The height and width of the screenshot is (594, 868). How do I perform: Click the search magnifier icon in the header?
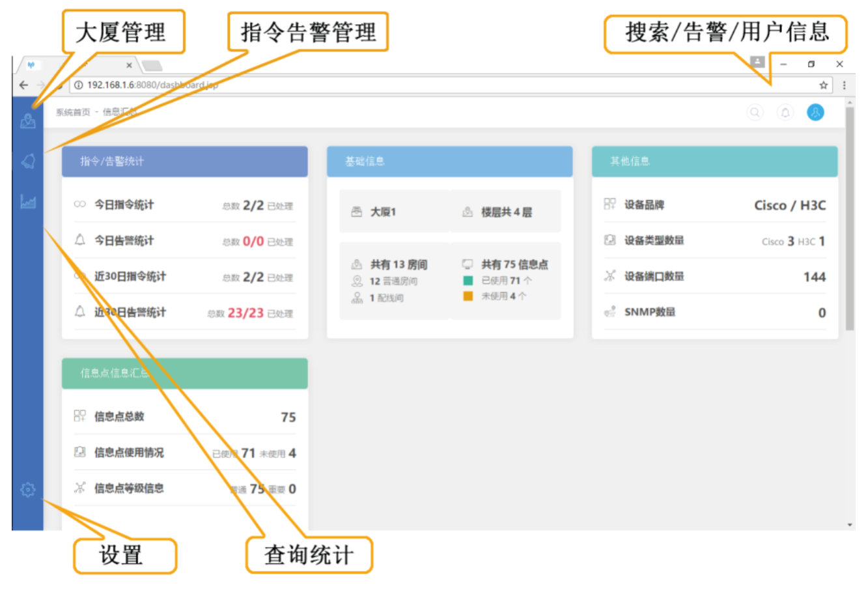755,112
